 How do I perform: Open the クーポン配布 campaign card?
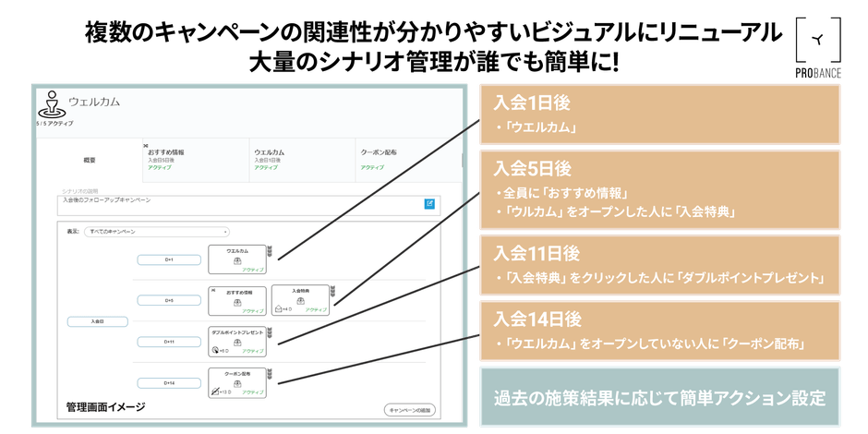click(x=237, y=383)
